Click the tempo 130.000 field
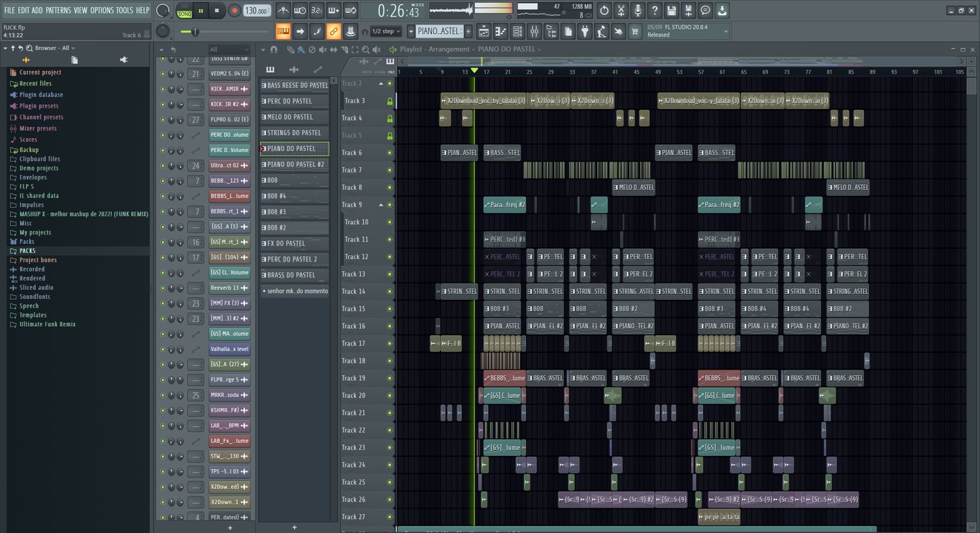The width and height of the screenshot is (980, 533). pos(256,10)
